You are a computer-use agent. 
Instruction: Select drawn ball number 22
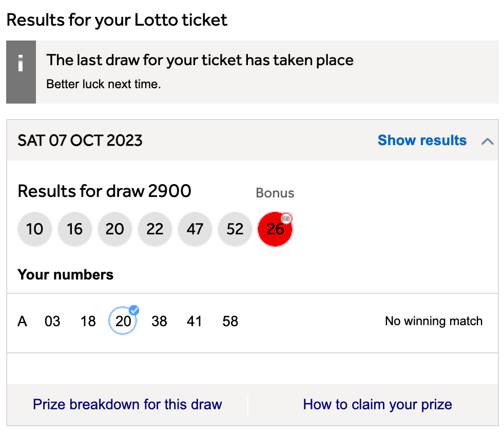tap(155, 229)
